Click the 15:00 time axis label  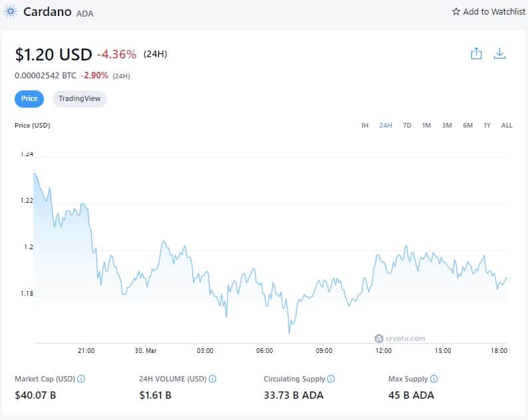pos(443,351)
